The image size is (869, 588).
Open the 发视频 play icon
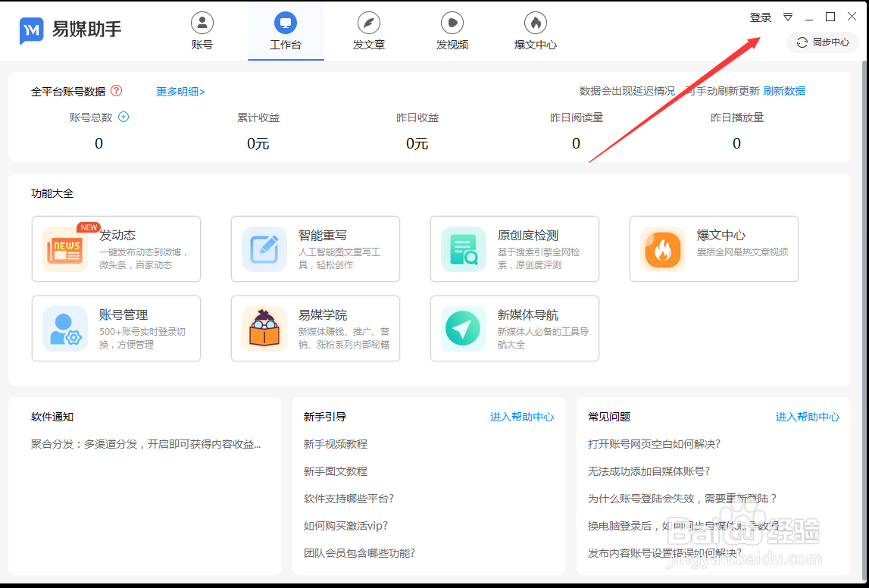(x=452, y=23)
